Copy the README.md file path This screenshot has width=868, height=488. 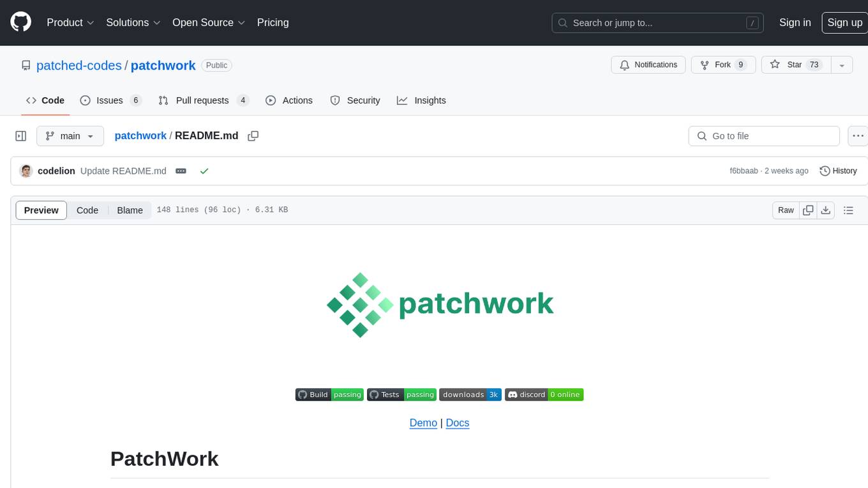253,136
